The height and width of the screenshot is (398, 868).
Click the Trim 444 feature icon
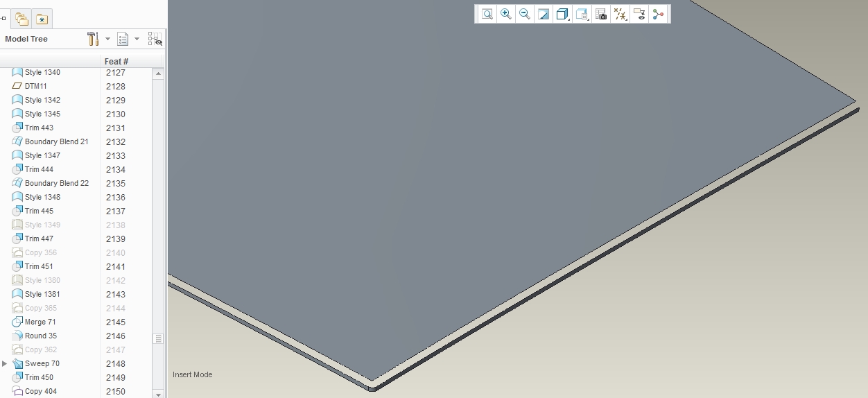click(17, 169)
